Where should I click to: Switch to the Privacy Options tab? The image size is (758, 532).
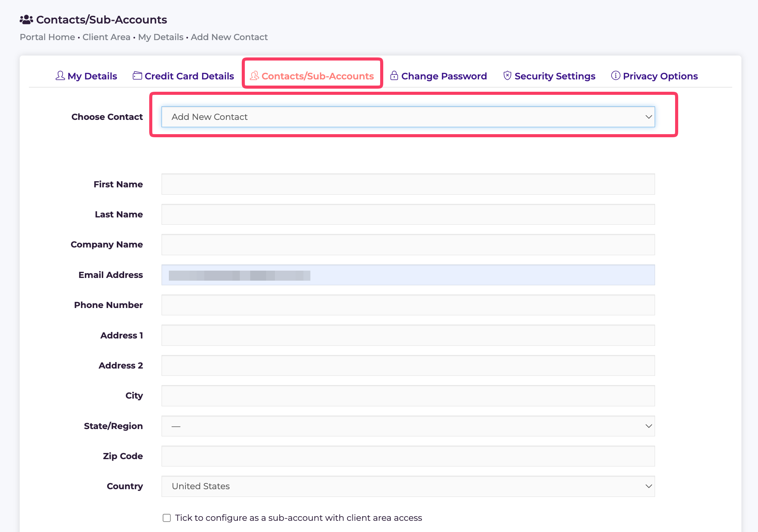coord(655,76)
